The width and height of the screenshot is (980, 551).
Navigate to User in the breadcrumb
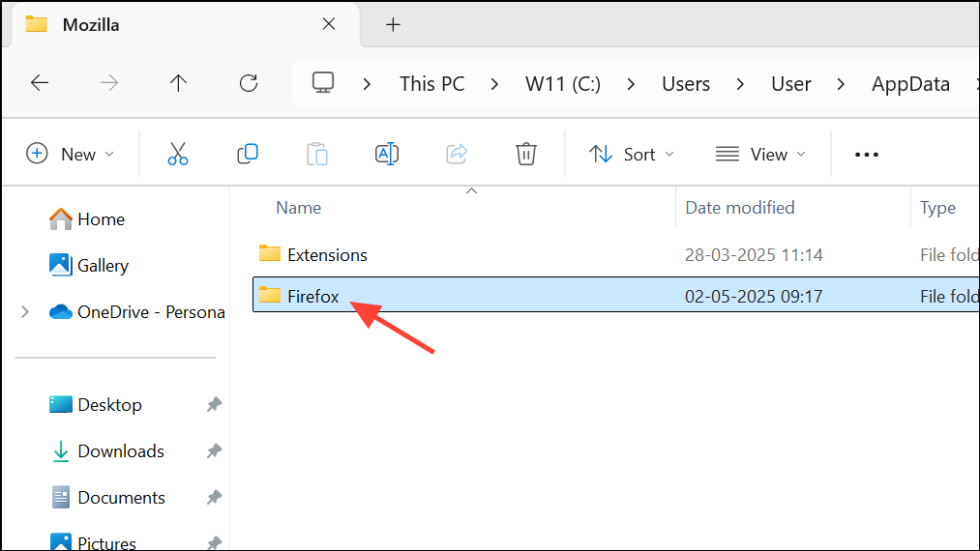click(790, 84)
